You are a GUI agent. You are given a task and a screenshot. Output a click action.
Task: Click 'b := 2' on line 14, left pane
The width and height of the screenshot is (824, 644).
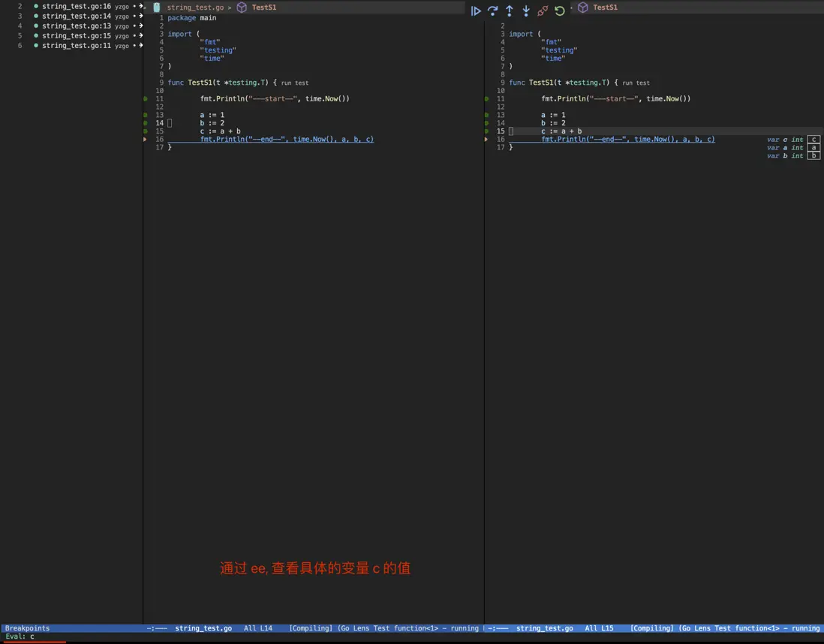click(x=212, y=123)
